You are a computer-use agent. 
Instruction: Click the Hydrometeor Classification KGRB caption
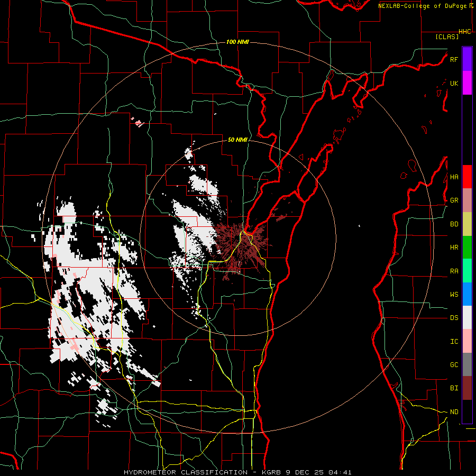point(237,472)
